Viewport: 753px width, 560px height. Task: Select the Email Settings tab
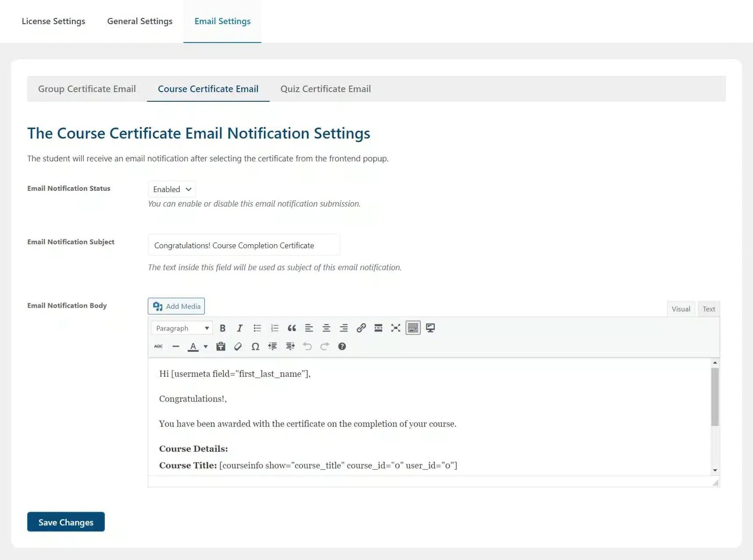pyautogui.click(x=222, y=21)
